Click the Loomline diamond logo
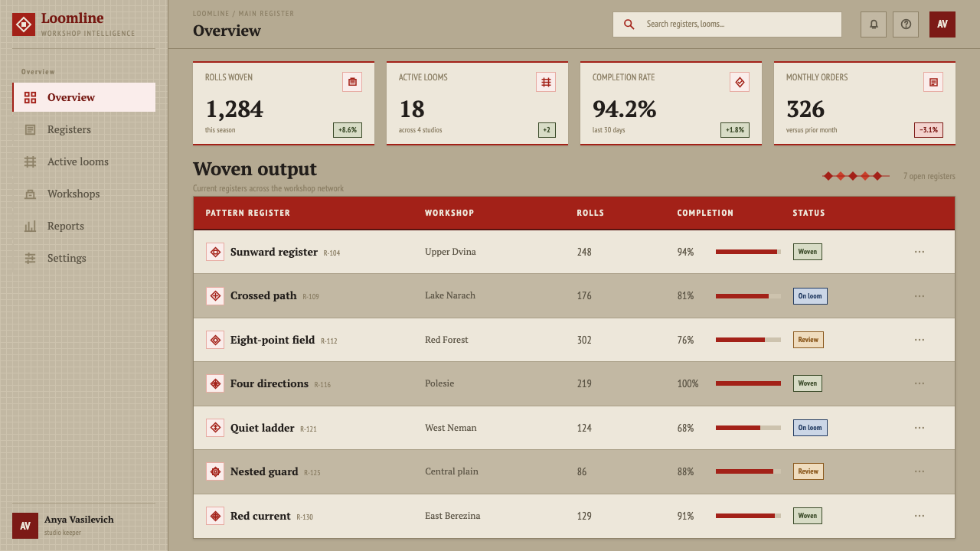980x551 pixels. pyautogui.click(x=24, y=24)
